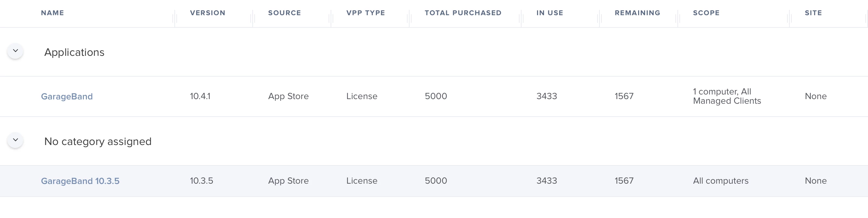Click the No category assigned heading

pyautogui.click(x=98, y=141)
